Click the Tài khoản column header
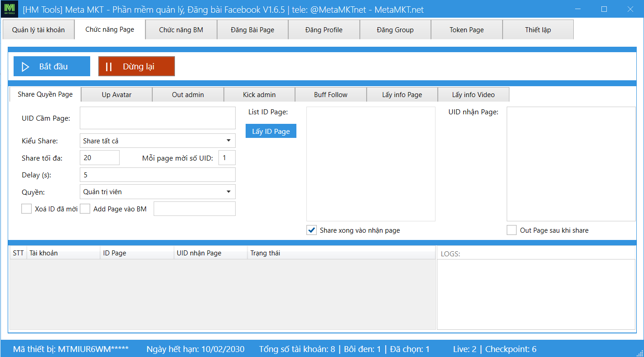 click(x=63, y=253)
